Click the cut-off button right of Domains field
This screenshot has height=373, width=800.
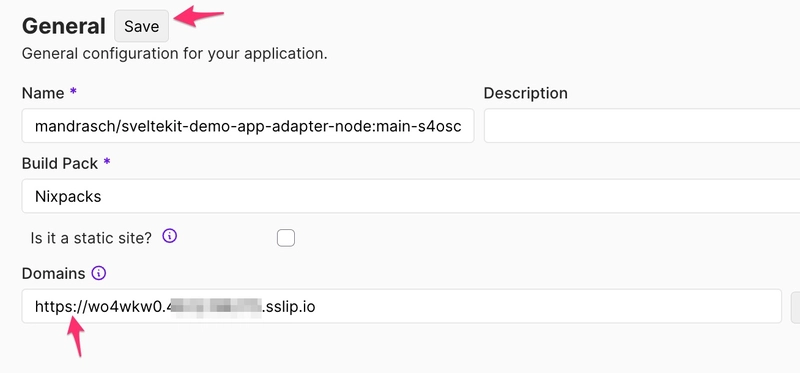795,306
